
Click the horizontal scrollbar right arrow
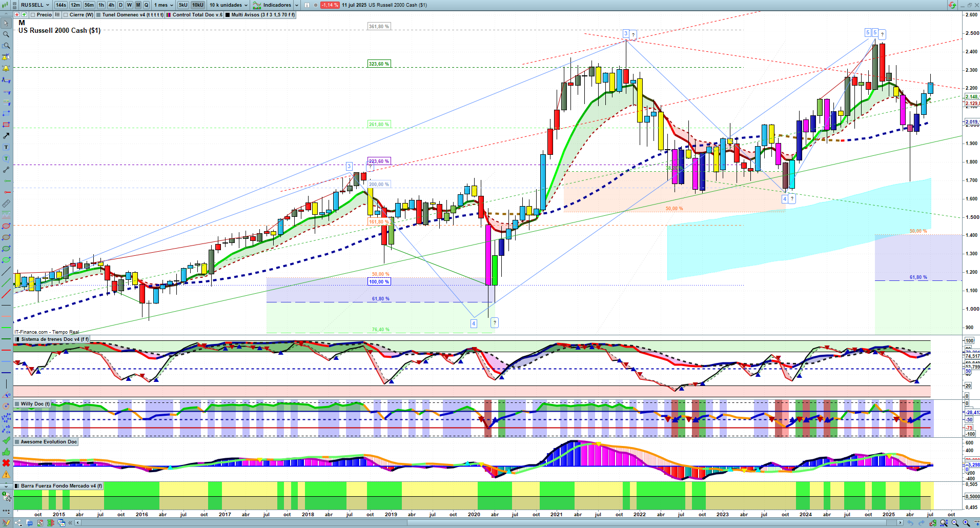coord(901,523)
